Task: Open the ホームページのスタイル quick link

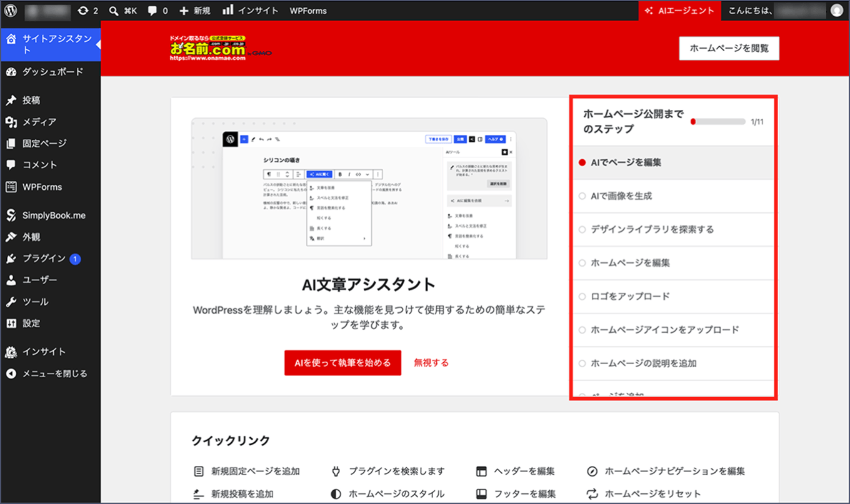Action: [387, 493]
